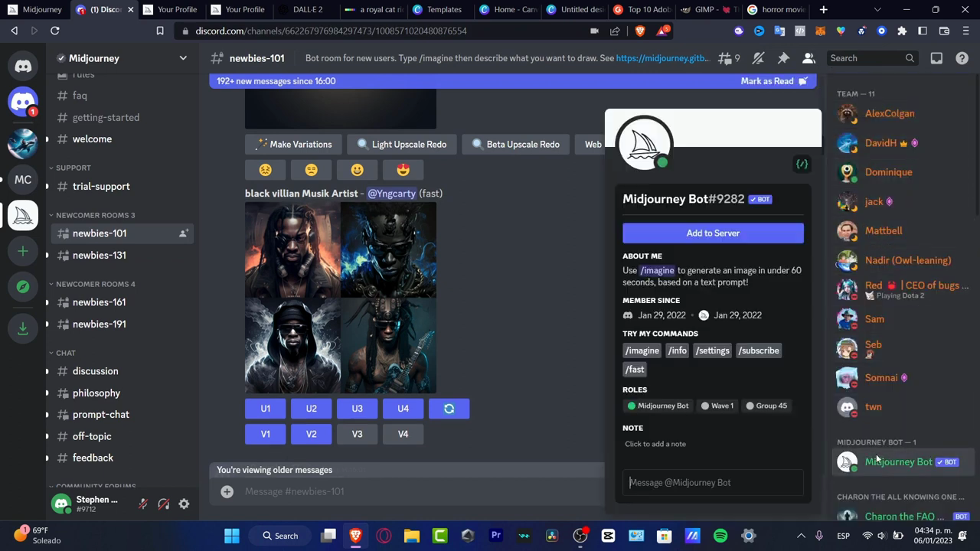Toggle the Member List icon
The width and height of the screenshot is (980, 551).
(x=808, y=58)
